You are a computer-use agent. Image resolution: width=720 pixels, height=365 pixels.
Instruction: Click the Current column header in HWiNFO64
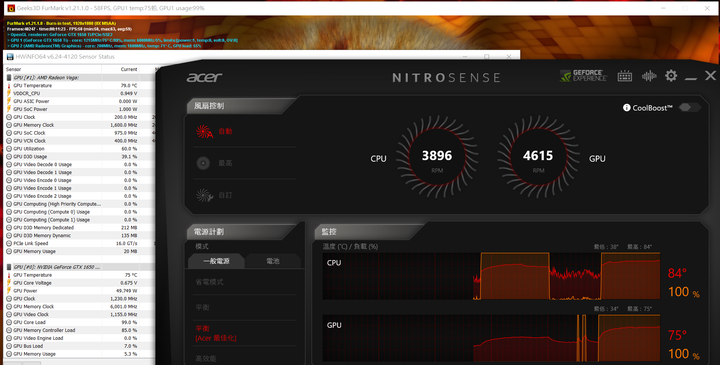(x=121, y=69)
